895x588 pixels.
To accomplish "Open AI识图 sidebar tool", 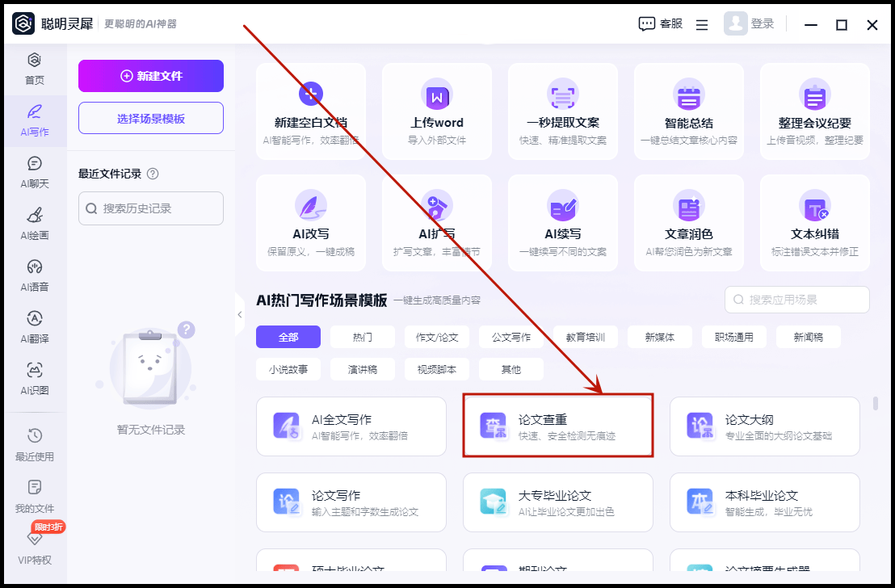I will pyautogui.click(x=34, y=378).
